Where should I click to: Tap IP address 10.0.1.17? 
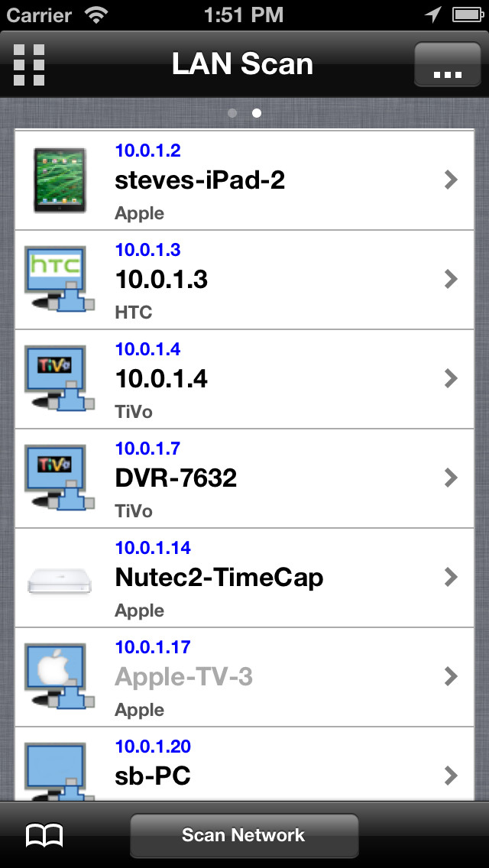153,646
